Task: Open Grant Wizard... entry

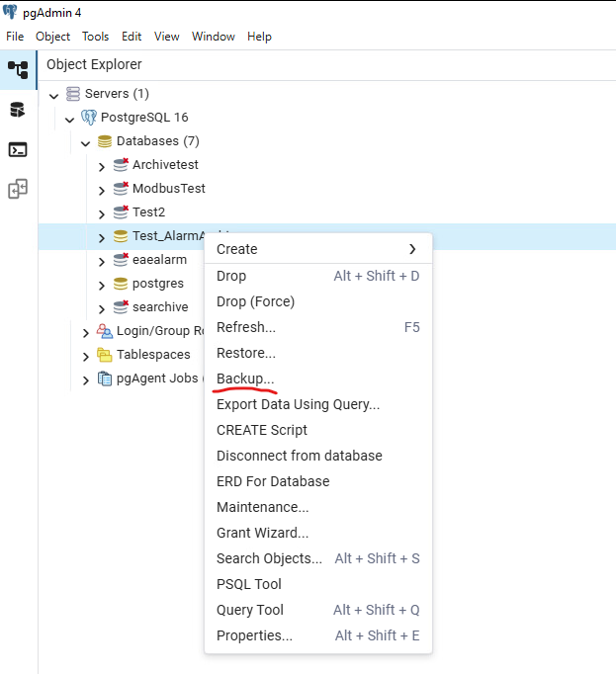Action: (x=318, y=533)
